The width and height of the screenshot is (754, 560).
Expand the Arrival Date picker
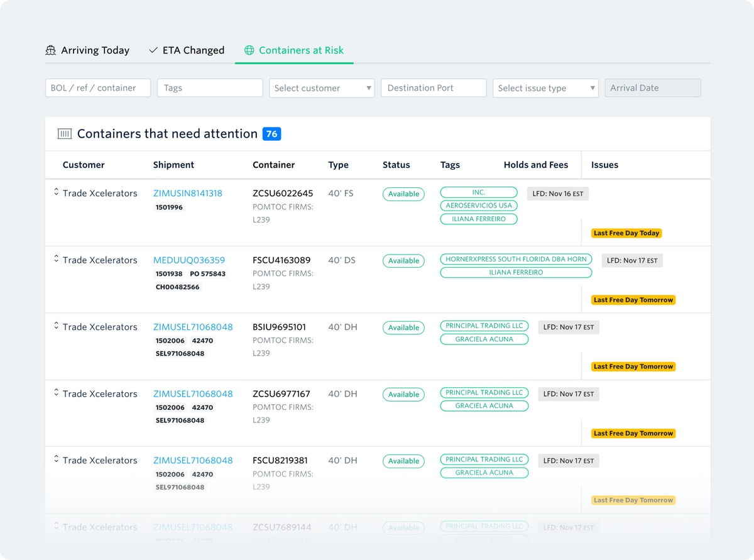653,87
